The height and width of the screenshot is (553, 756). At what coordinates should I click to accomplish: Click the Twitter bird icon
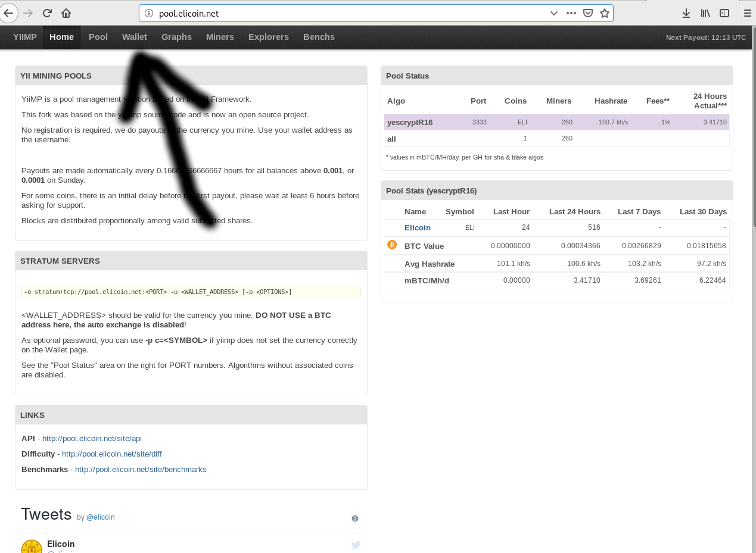coord(356,545)
